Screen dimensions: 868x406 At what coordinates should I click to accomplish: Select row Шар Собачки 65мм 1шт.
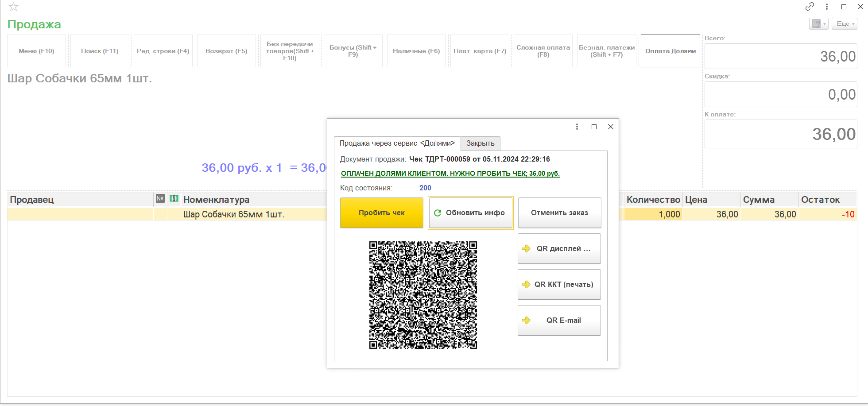click(234, 214)
